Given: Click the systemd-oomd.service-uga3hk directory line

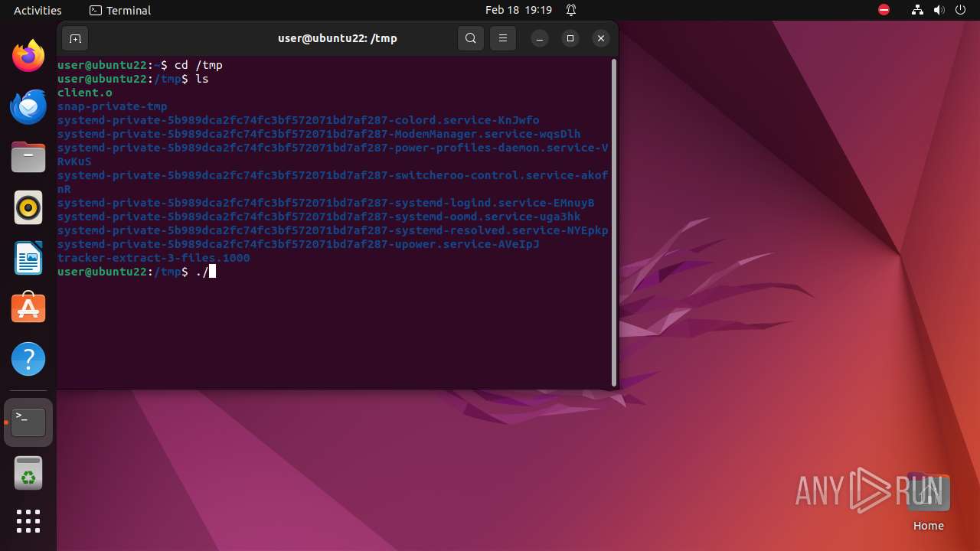Looking at the screenshot, I should coord(319,217).
